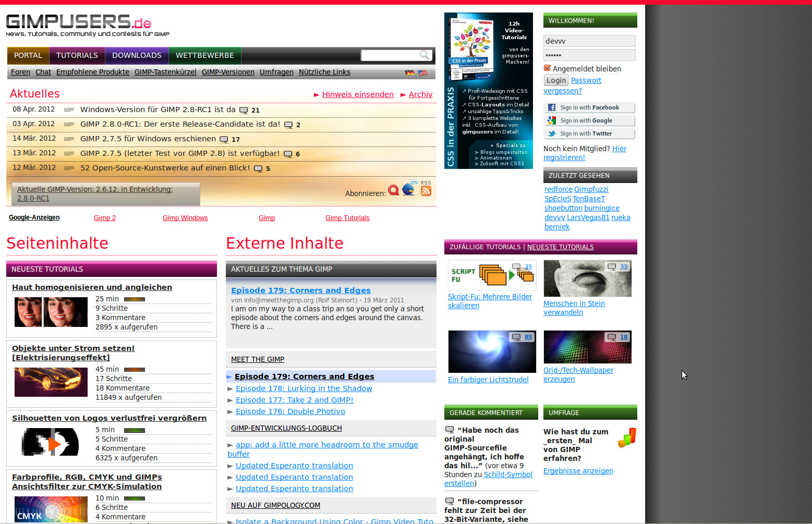Viewport: 812px width, 524px height.
Task: Open comments bubble for Windows-Version GIMP 2.8-RC1 news
Action: coord(244,110)
